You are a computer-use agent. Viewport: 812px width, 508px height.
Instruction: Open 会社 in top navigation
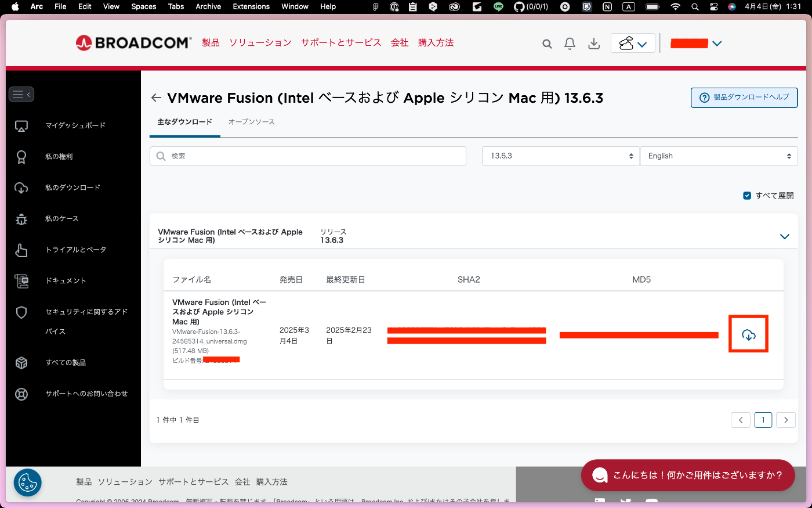(400, 43)
